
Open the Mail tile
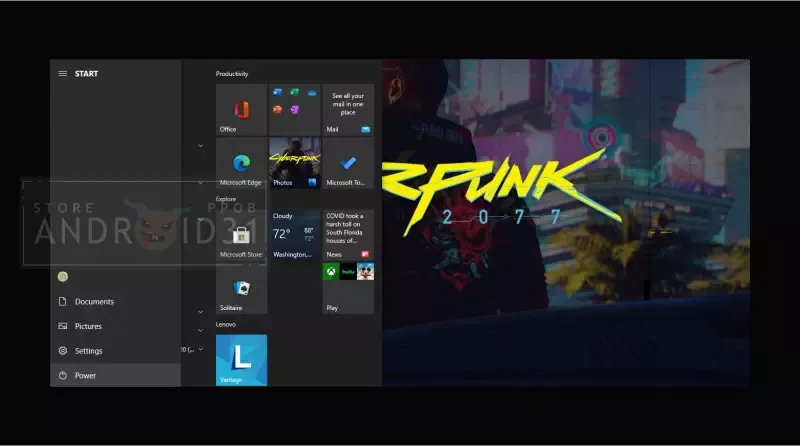[348, 110]
